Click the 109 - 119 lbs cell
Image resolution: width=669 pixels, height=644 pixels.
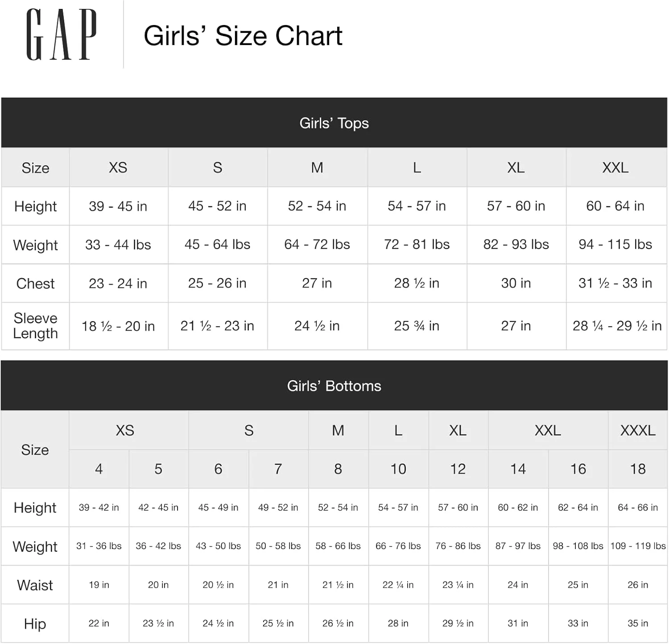[x=638, y=546]
